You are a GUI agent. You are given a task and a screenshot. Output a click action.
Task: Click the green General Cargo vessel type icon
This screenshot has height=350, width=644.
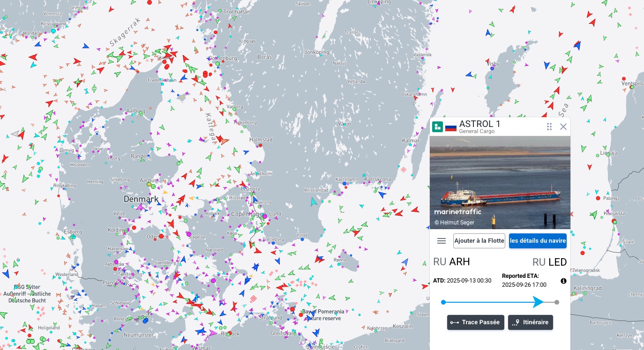(437, 127)
